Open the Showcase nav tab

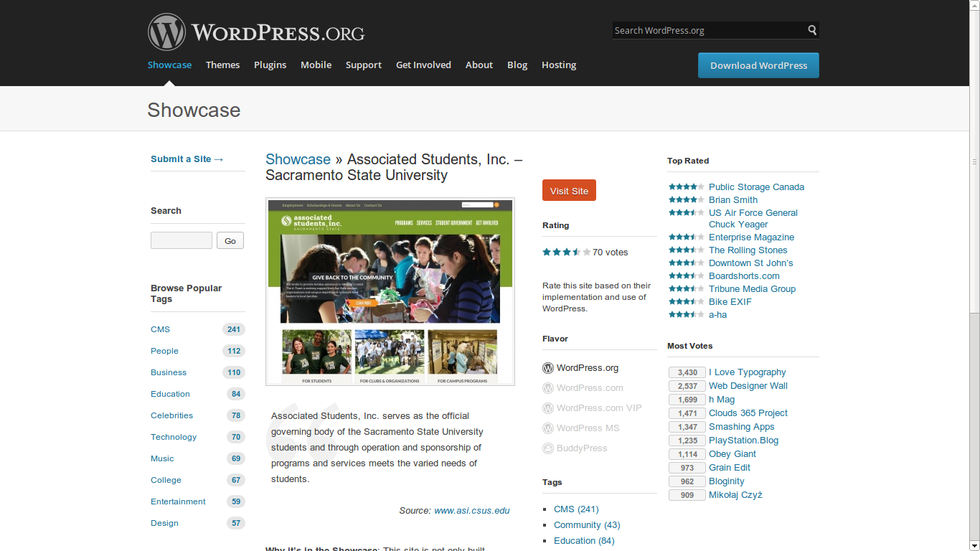point(169,65)
